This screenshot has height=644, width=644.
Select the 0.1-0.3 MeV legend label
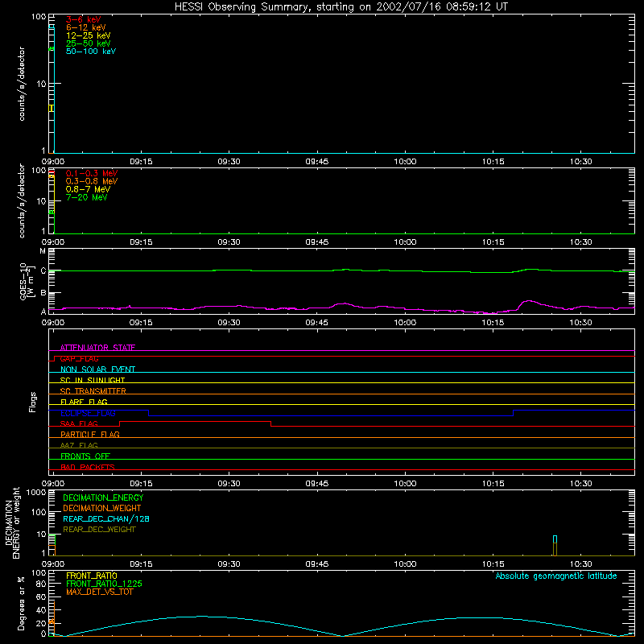(x=92, y=173)
